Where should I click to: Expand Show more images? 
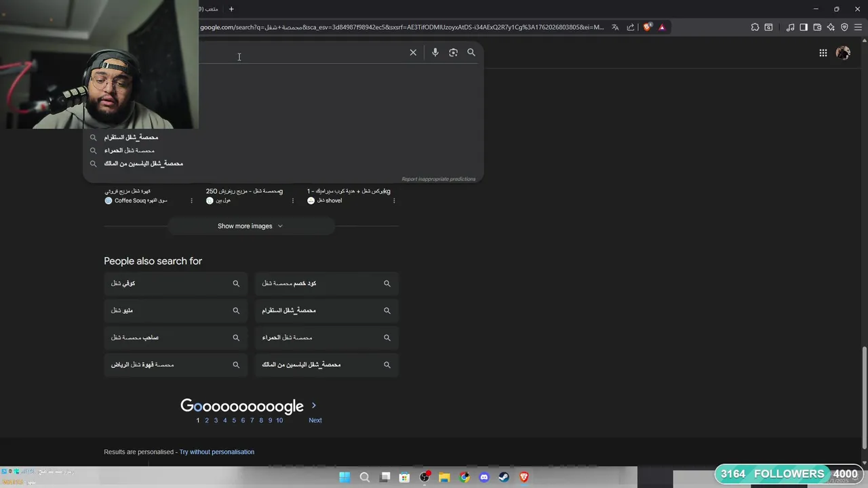250,226
